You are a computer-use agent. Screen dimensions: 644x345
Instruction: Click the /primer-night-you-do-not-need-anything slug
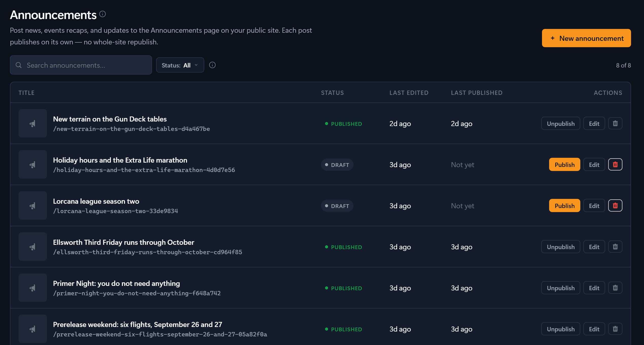pos(137,293)
